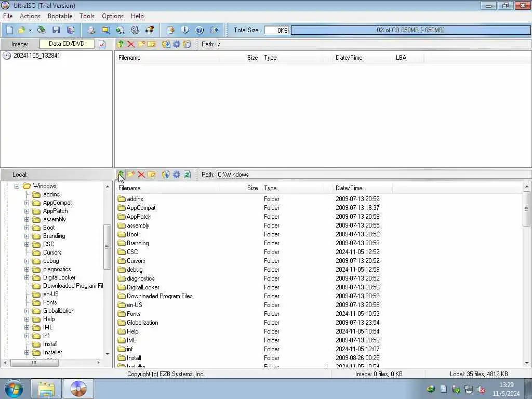Click the Exit door-arrow icon

[215, 30]
